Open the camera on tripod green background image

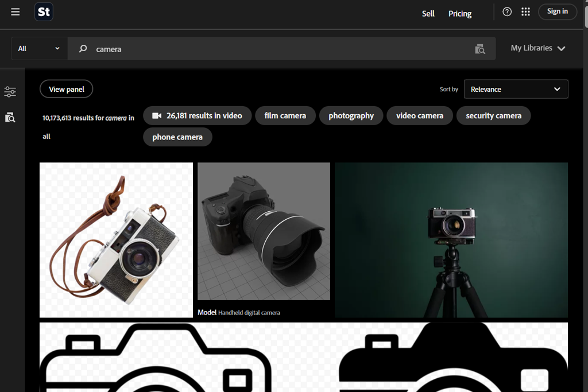451,240
